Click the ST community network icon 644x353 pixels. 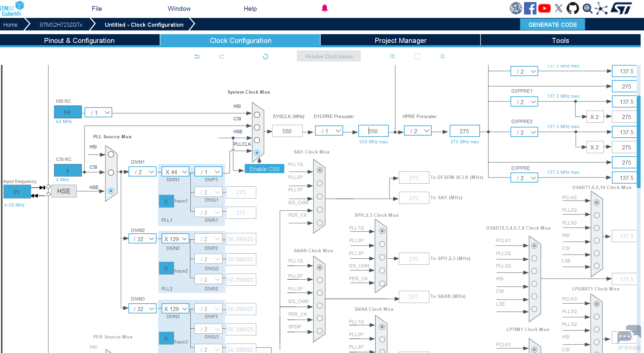pyautogui.click(x=601, y=8)
